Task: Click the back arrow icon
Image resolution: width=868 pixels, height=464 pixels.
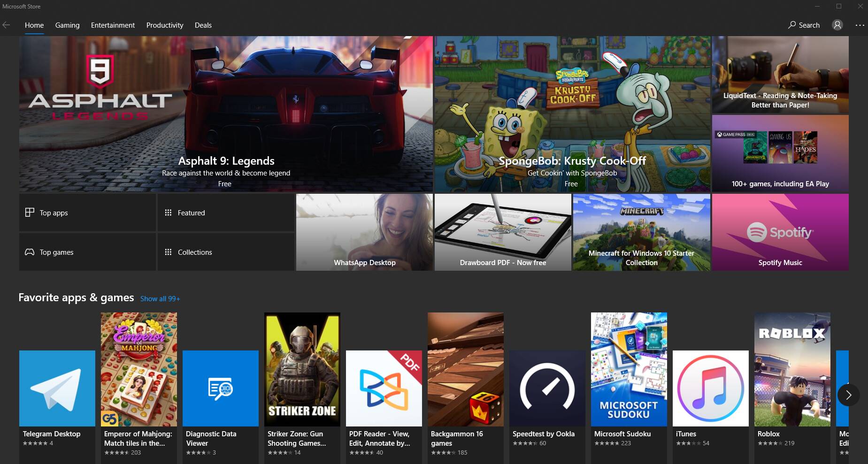Action: click(7, 25)
